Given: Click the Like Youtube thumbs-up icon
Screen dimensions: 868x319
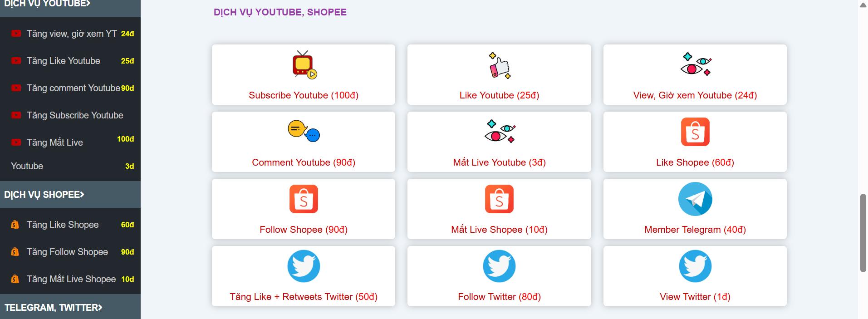Looking at the screenshot, I should tap(499, 65).
